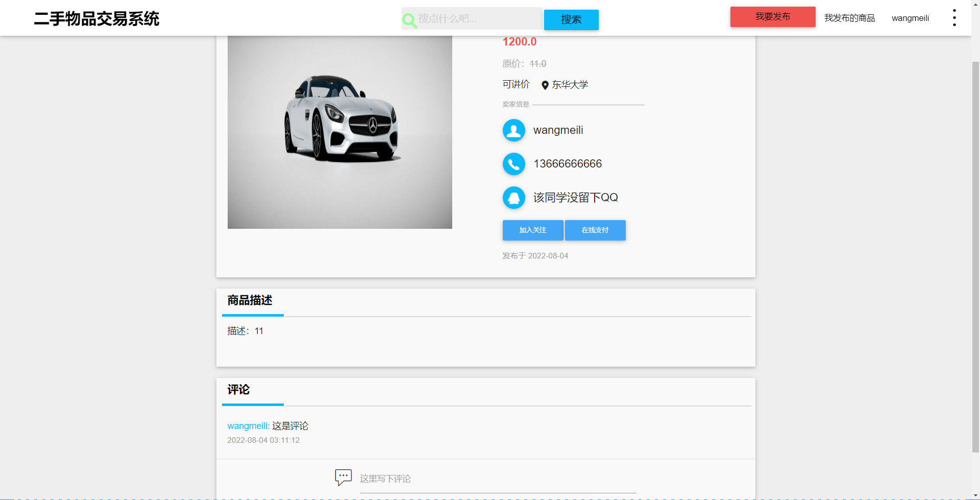The height and width of the screenshot is (500, 980).
Task: Click the wangmeili commenter link
Action: coord(248,425)
